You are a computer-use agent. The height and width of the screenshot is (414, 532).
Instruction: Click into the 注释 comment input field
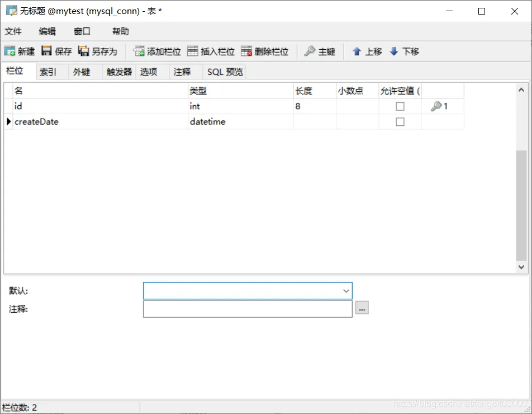(248, 309)
